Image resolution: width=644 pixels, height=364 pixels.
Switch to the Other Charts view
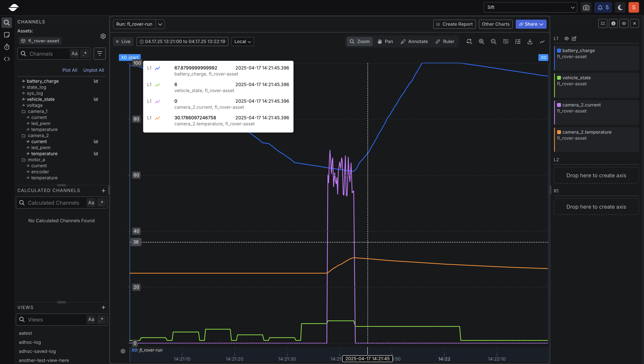496,24
